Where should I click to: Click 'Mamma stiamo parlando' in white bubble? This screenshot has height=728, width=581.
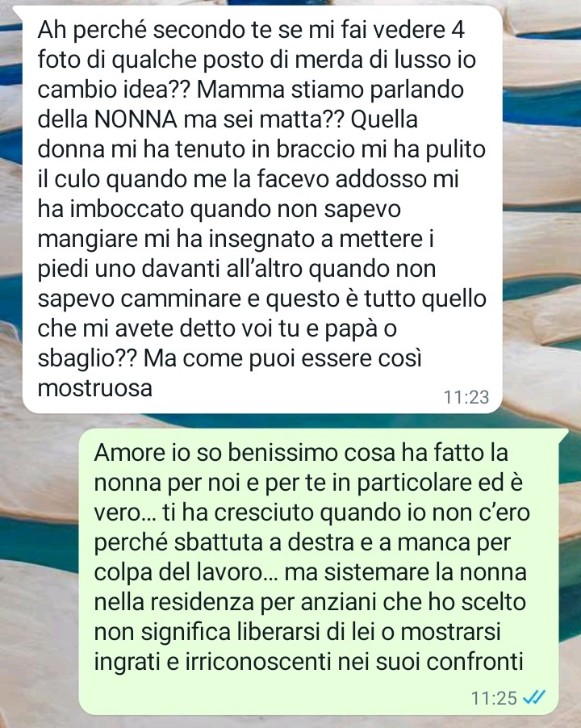pyautogui.click(x=330, y=90)
